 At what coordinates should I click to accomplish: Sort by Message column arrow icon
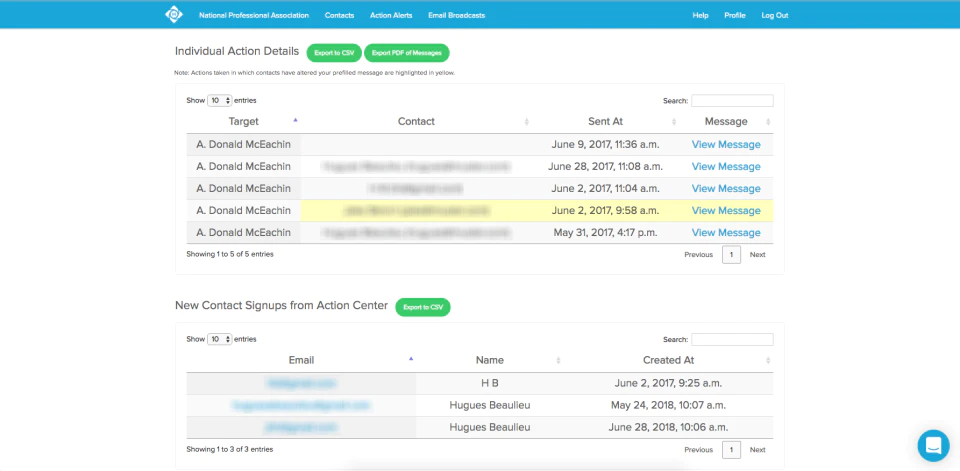(768, 122)
